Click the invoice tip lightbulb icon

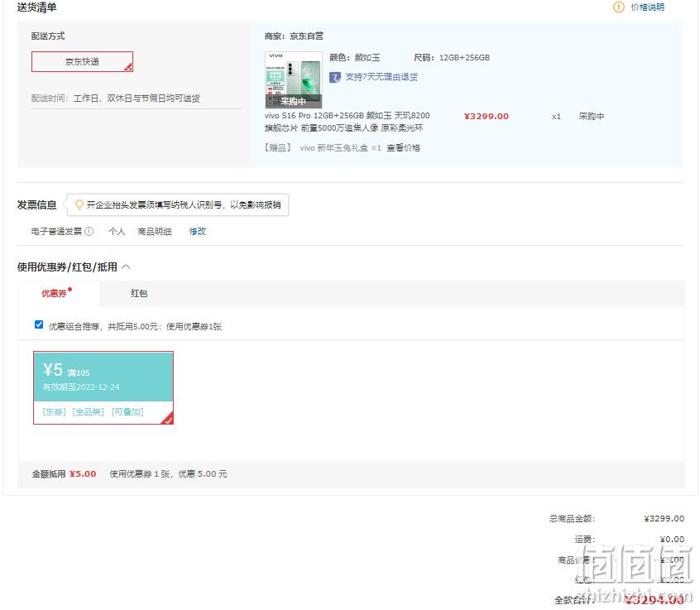click(x=79, y=204)
